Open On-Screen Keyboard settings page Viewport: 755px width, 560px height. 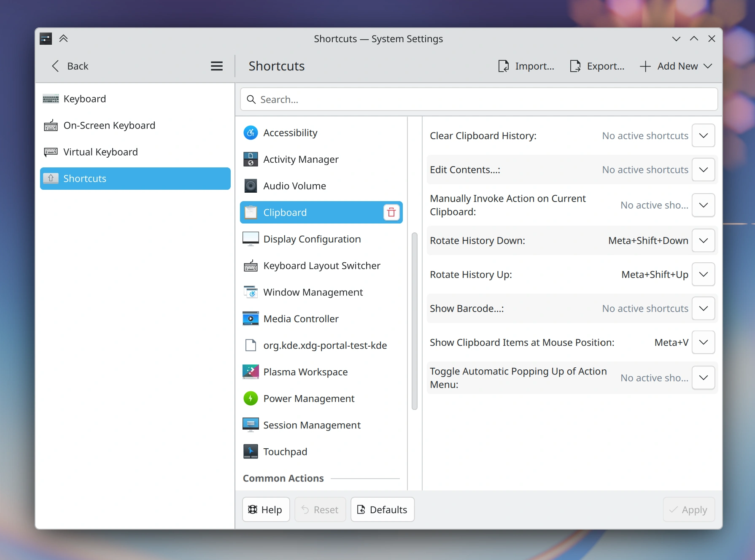135,125
